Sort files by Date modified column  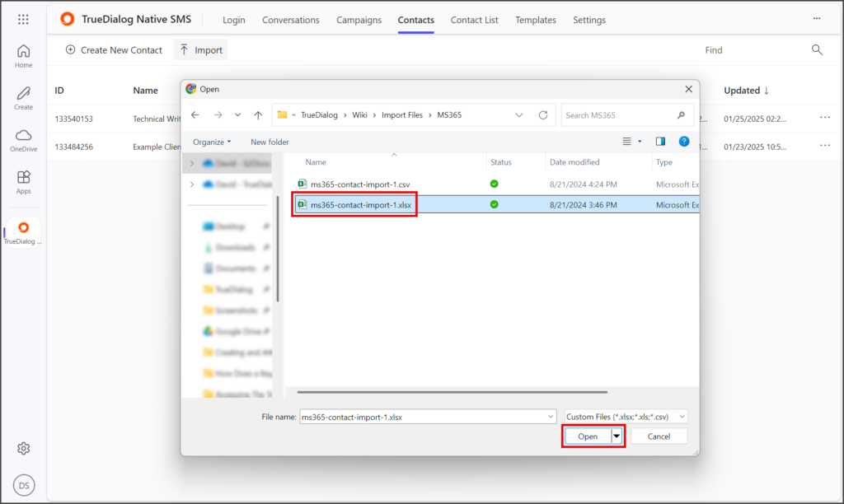click(574, 162)
